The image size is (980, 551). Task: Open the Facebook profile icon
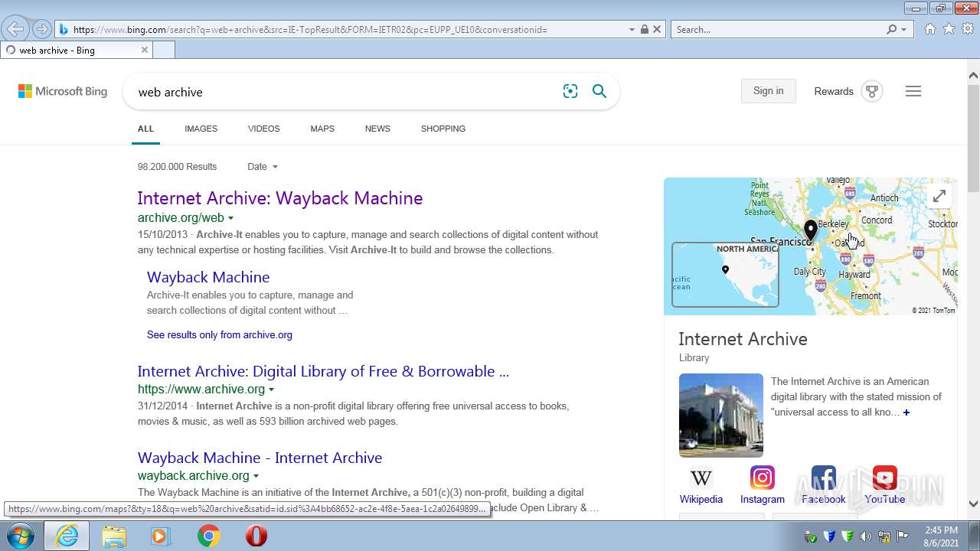824,478
